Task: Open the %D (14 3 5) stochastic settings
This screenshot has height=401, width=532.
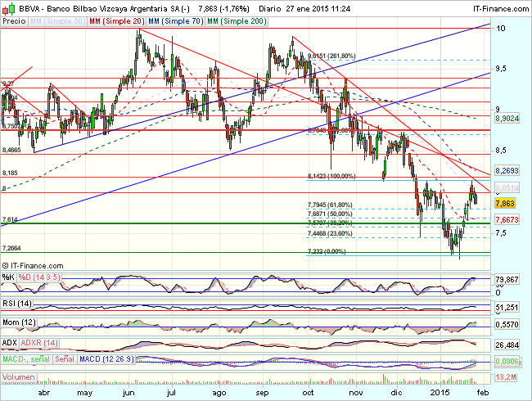Action: 38,277
